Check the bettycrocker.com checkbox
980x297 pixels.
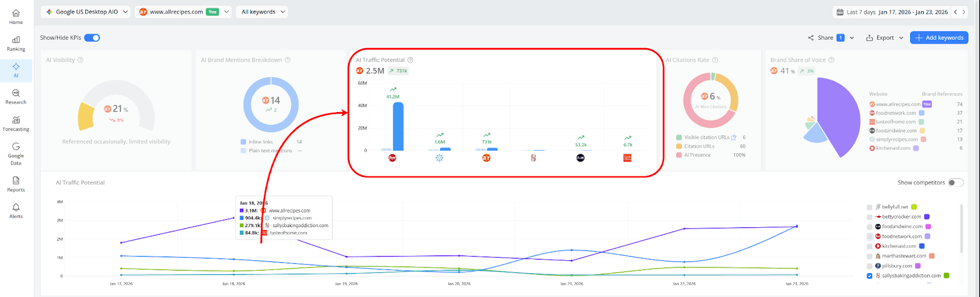click(x=870, y=217)
